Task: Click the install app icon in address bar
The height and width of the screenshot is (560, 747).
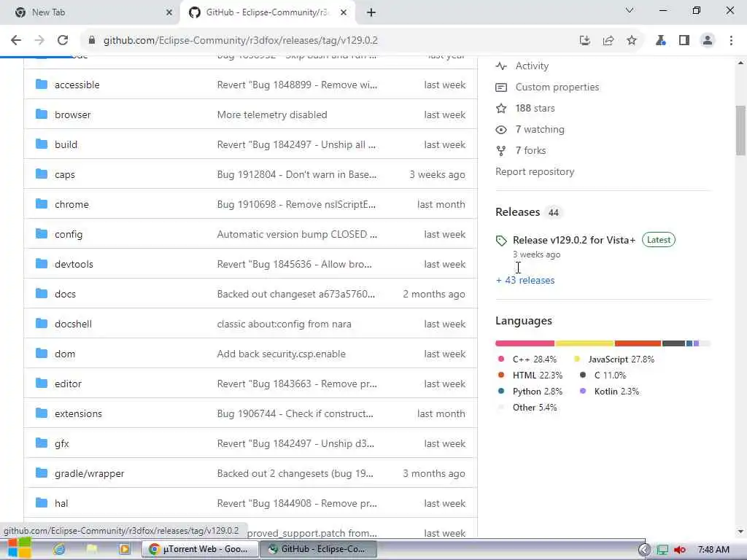Action: [585, 41]
